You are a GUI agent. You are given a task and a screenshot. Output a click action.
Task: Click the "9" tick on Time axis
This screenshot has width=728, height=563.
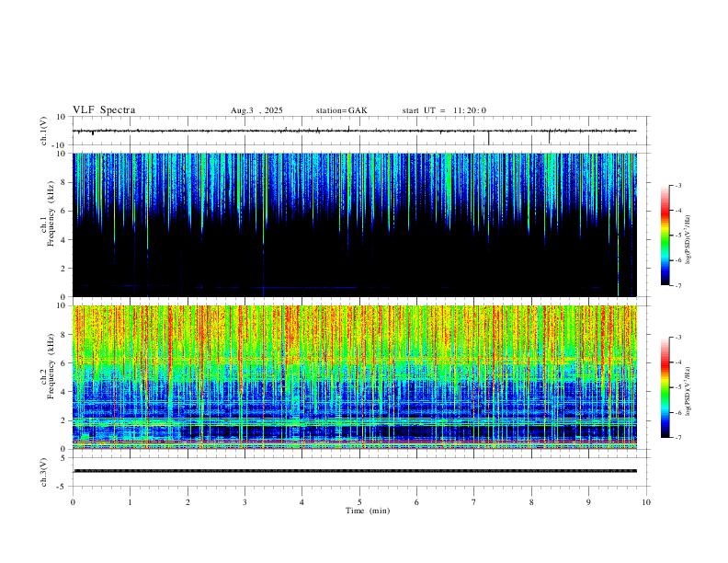pyautogui.click(x=588, y=502)
